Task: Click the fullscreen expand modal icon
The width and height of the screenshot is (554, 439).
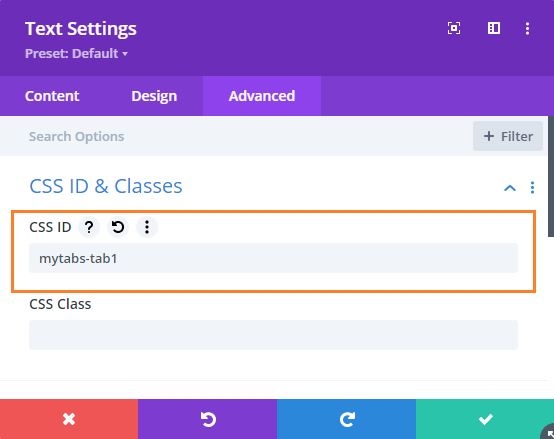Action: tap(454, 28)
